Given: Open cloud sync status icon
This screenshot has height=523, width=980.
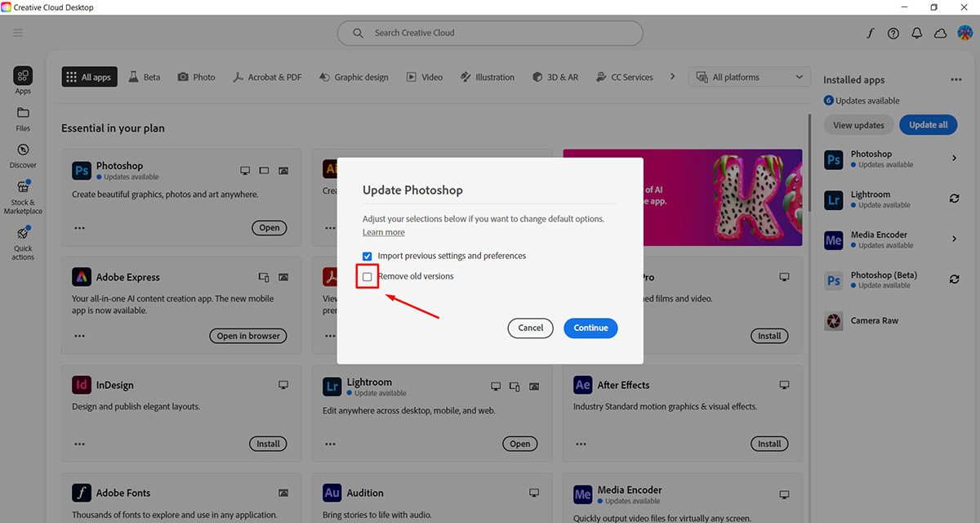Looking at the screenshot, I should 940,33.
